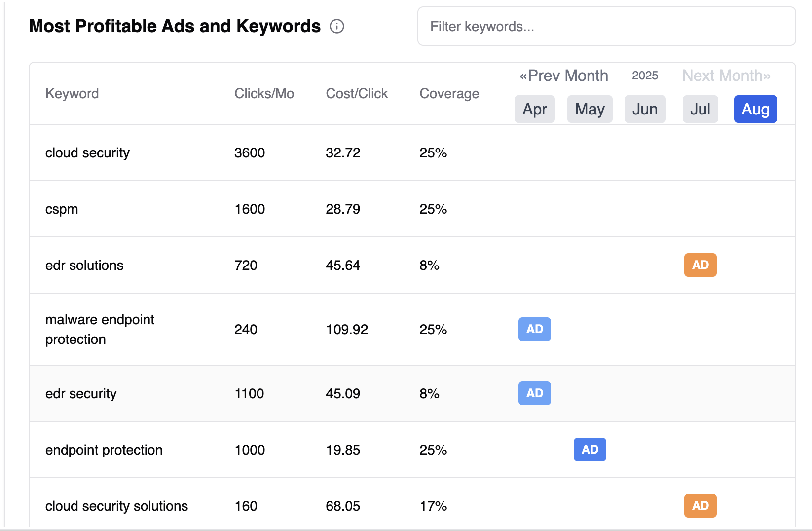
Task: Sort by the Cost/Click column header
Action: [x=357, y=94]
